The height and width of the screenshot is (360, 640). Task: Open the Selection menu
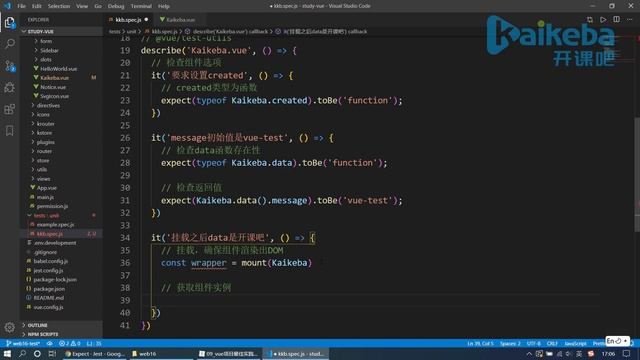point(59,6)
